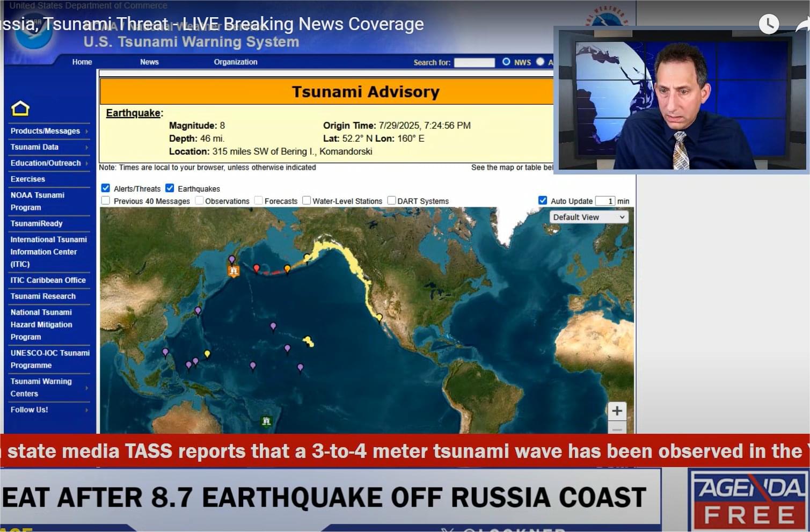
Task: Click the Auto Update minutes field
Action: point(605,201)
